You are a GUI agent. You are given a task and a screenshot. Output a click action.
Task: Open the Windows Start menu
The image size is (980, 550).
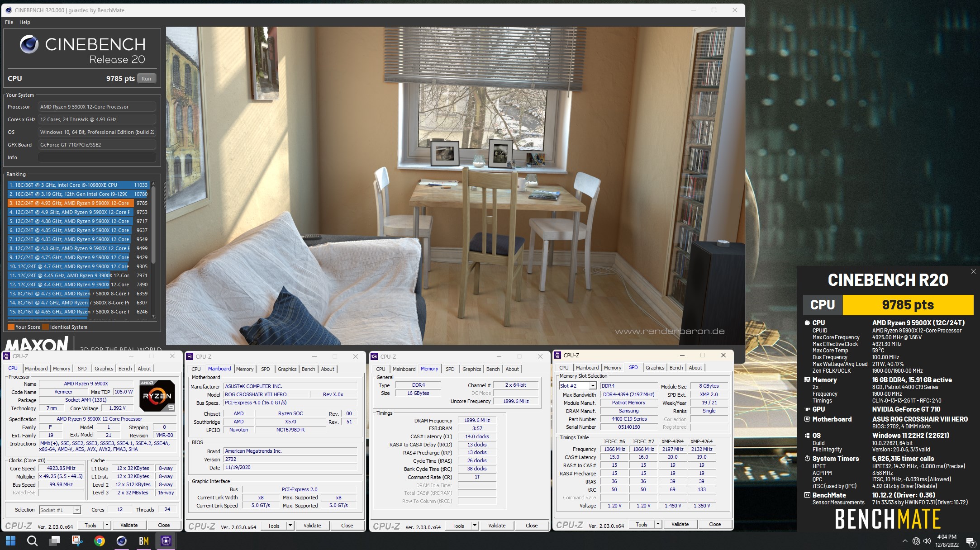pyautogui.click(x=10, y=541)
